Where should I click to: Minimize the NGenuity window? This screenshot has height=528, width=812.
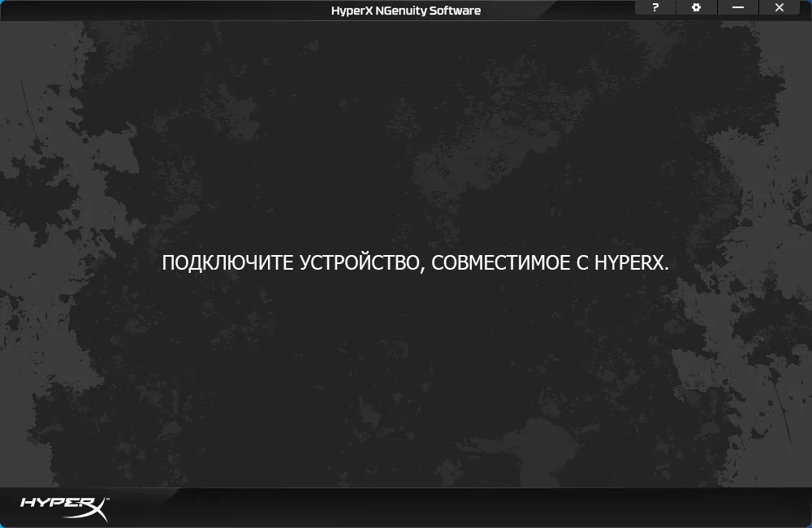pos(738,7)
